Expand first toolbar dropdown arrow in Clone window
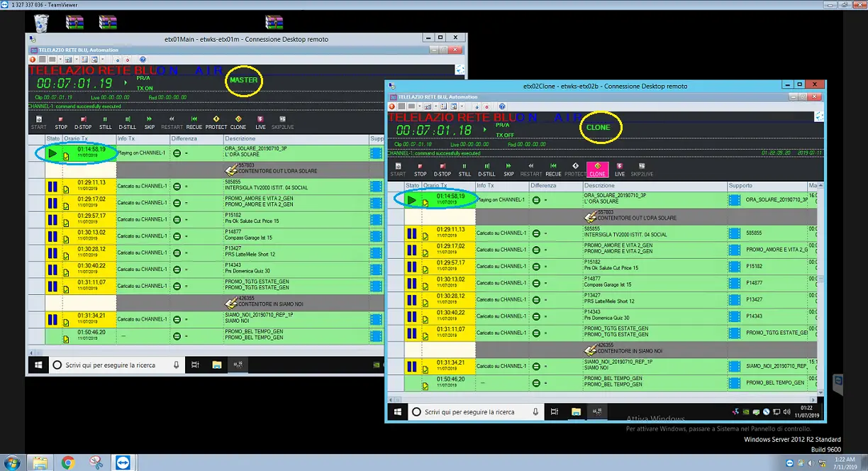The image size is (868, 471). pyautogui.click(x=421, y=106)
